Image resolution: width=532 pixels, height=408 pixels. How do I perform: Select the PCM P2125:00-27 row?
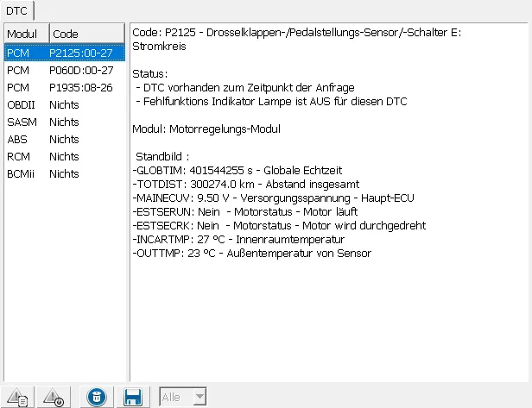(x=65, y=53)
